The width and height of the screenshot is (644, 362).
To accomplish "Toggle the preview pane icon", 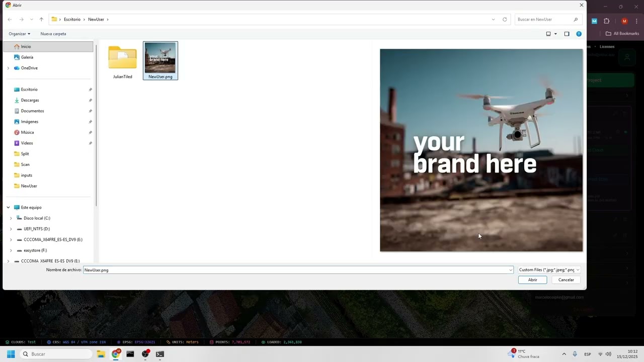I will 567,34.
